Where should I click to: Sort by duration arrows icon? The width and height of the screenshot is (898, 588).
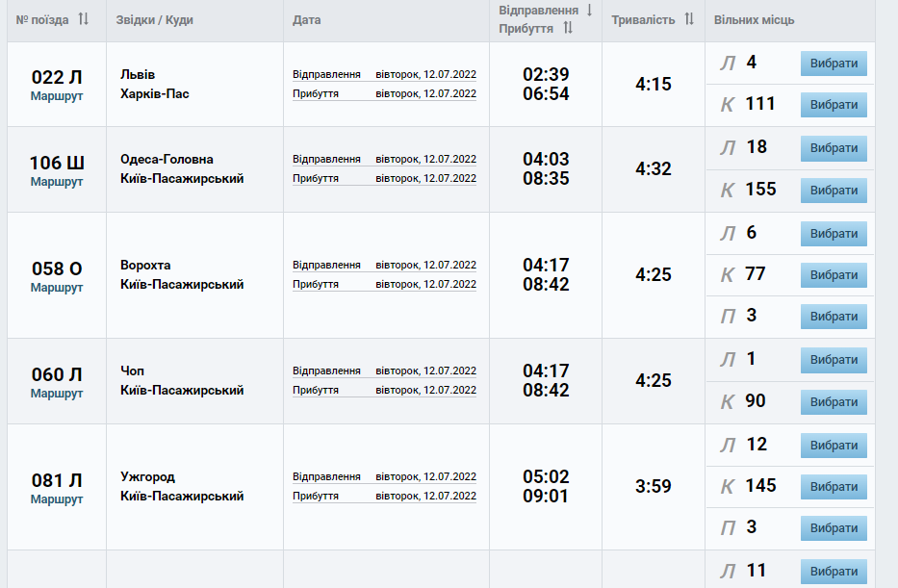(689, 19)
